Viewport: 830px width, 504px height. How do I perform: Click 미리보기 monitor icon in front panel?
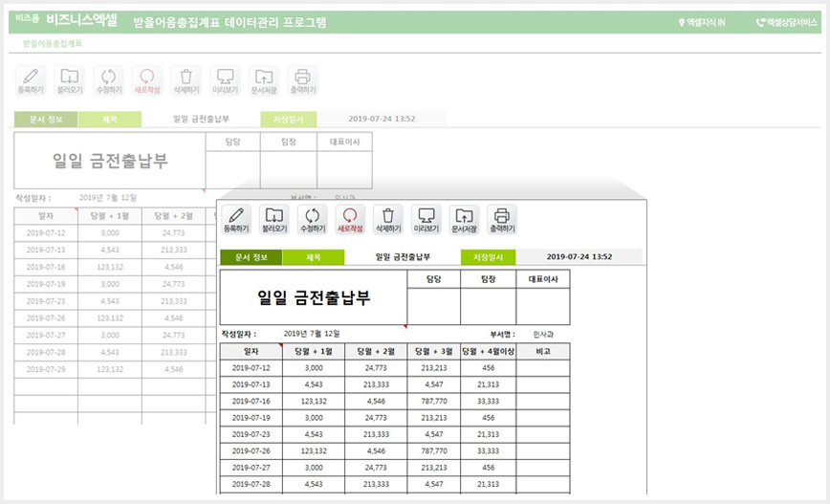pos(426,219)
